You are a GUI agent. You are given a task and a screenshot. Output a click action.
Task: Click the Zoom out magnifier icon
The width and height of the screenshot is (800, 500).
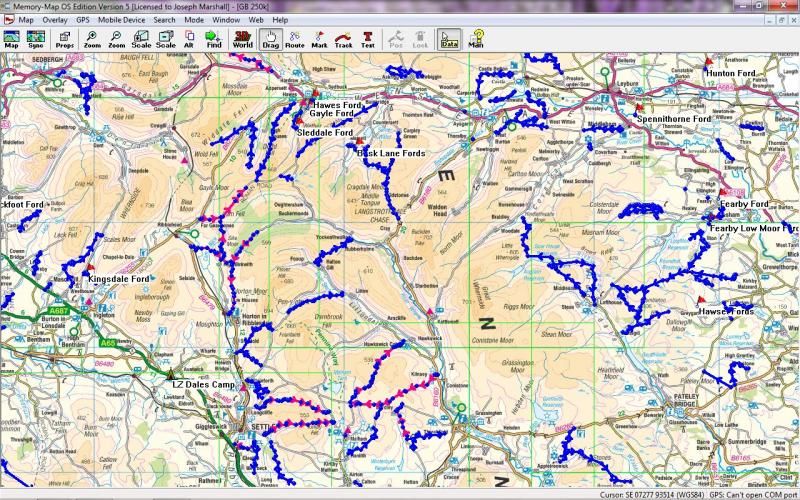[116, 39]
